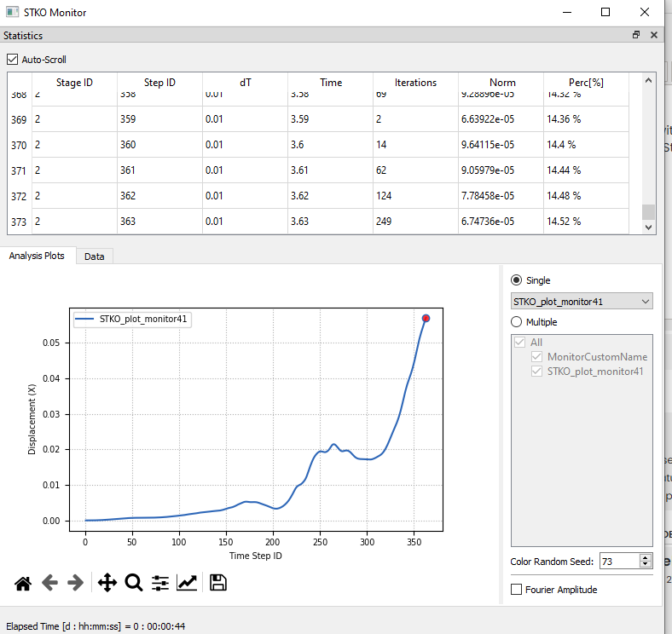Click the STKO_plot_monitor41 plot legend

(132, 320)
